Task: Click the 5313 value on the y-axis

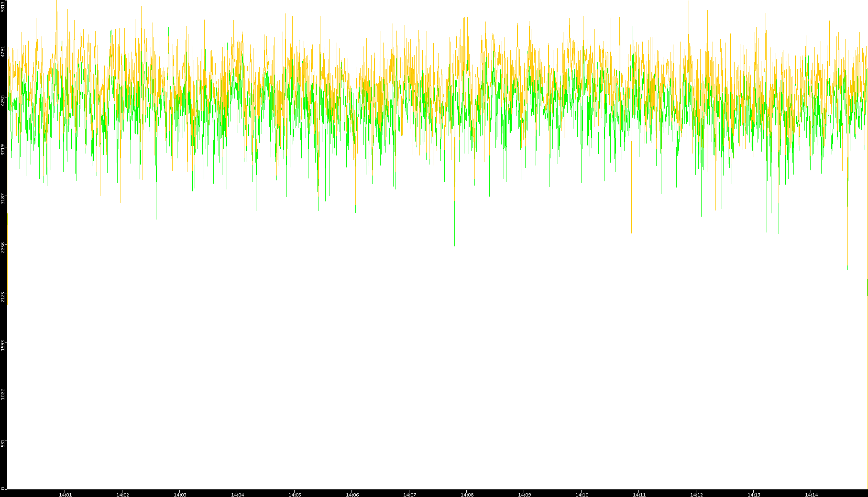Action: pyautogui.click(x=3, y=6)
